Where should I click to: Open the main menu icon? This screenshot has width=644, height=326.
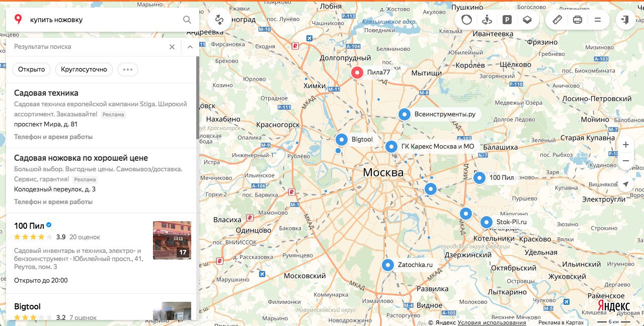(598, 20)
